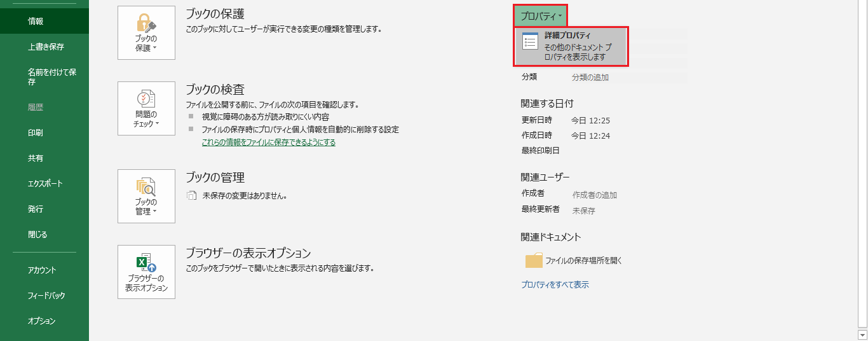Click 最終更新者 value 未保存
Viewport: 868px width, 341px height.
click(x=584, y=211)
